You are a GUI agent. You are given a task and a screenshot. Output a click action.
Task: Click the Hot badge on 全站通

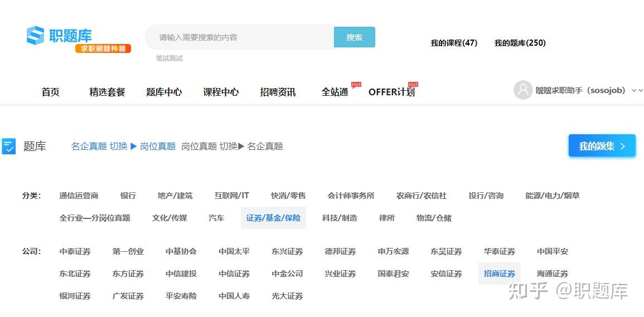pyautogui.click(x=356, y=85)
